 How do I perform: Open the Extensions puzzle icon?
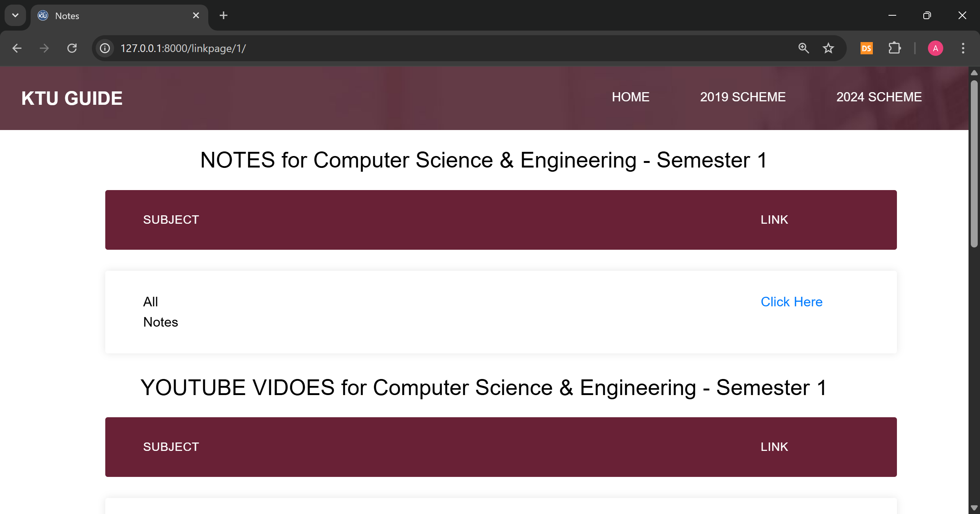tap(894, 48)
